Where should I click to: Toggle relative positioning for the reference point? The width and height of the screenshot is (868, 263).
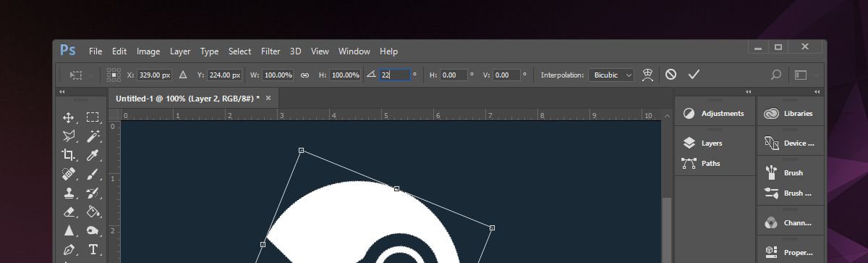182,75
